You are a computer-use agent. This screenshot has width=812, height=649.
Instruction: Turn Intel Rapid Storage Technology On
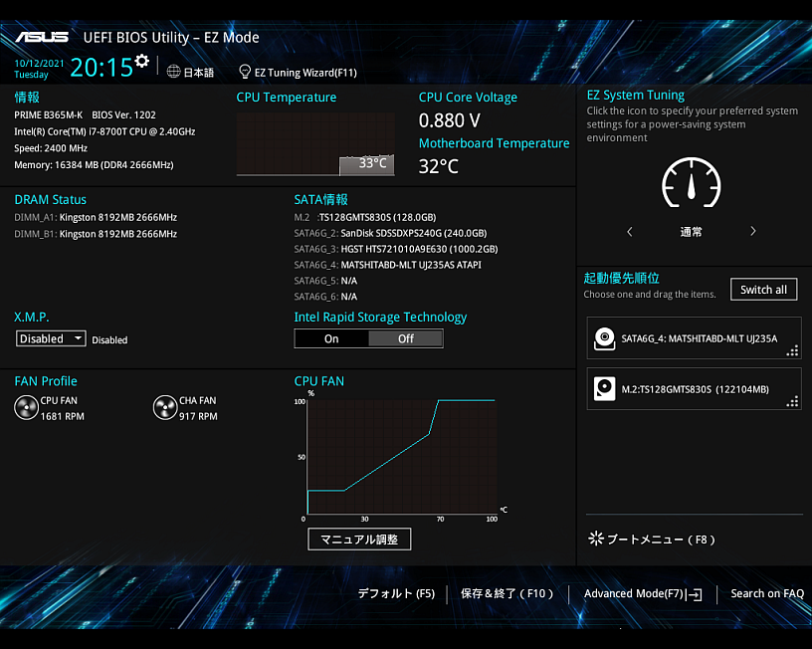click(x=331, y=338)
